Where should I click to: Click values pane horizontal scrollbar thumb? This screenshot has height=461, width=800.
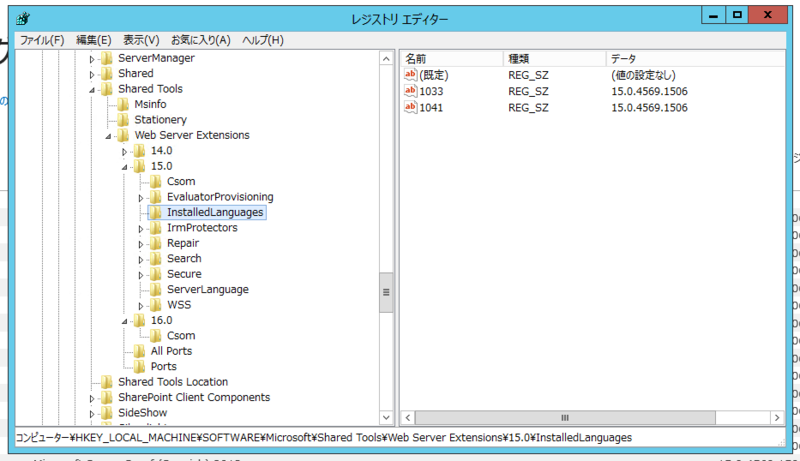[565, 418]
